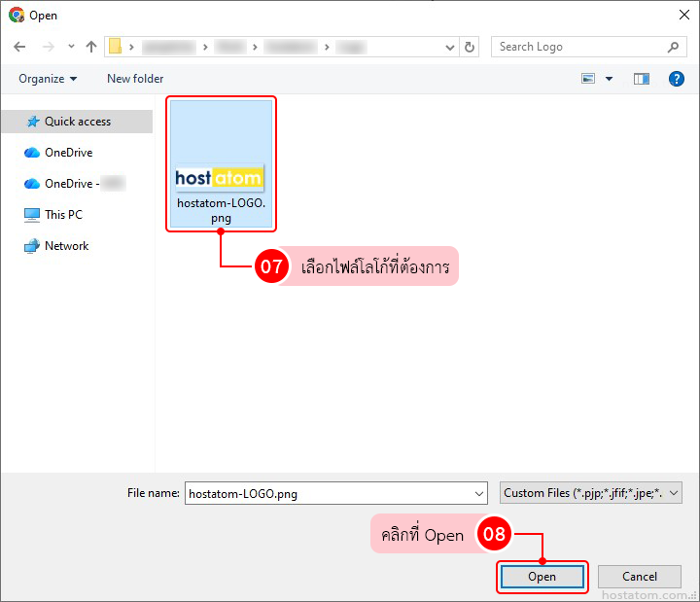Click the search magnifier icon
Screen dimensions: 700x602
pos(673,47)
